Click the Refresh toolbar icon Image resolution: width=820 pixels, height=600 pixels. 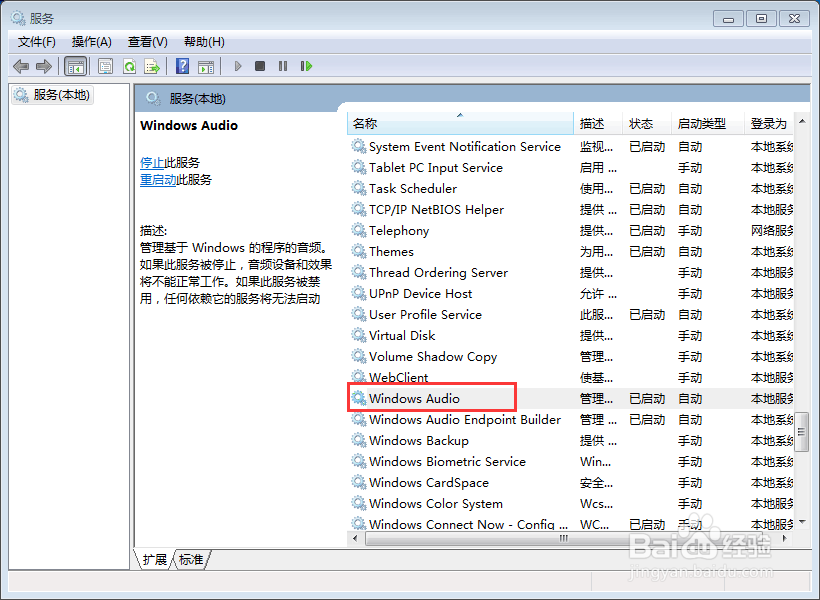[x=129, y=66]
